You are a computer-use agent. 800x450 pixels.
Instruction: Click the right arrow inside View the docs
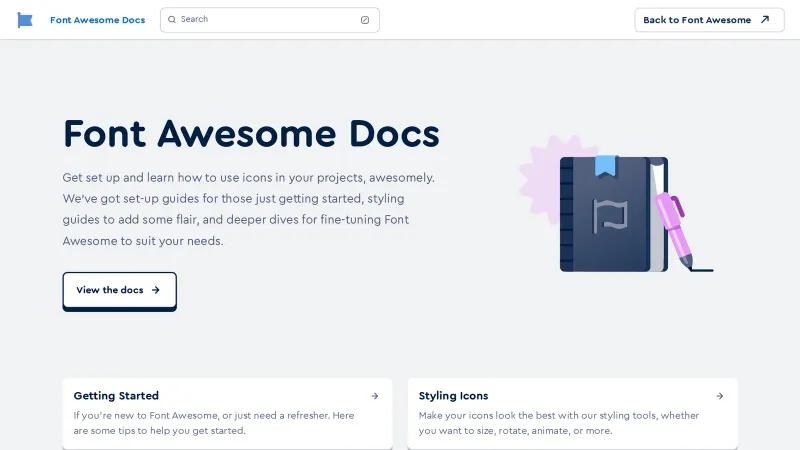point(155,290)
